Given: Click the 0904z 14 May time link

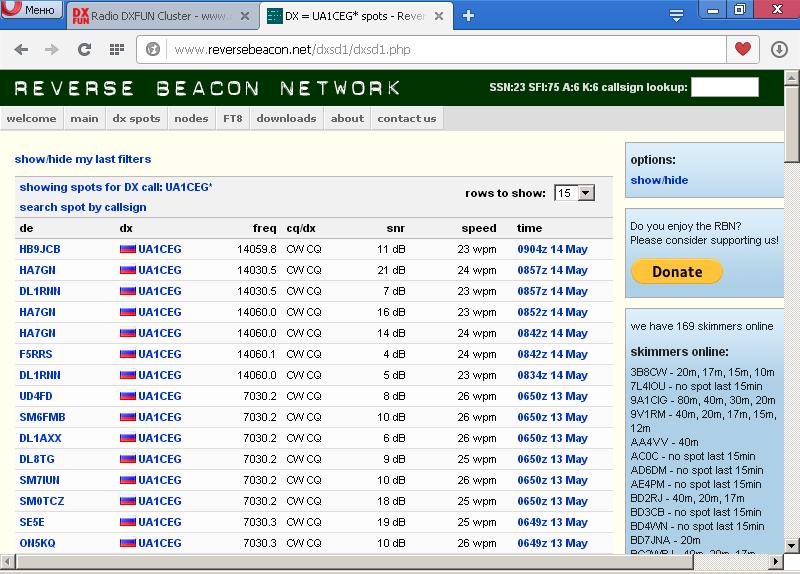Looking at the screenshot, I should tap(553, 249).
